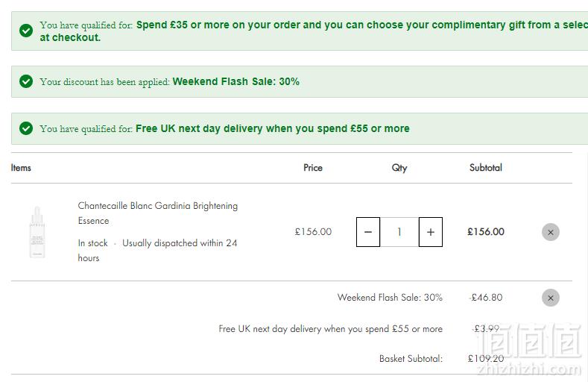Click check icon beside free delivery message
This screenshot has width=588, height=382.
(x=26, y=128)
